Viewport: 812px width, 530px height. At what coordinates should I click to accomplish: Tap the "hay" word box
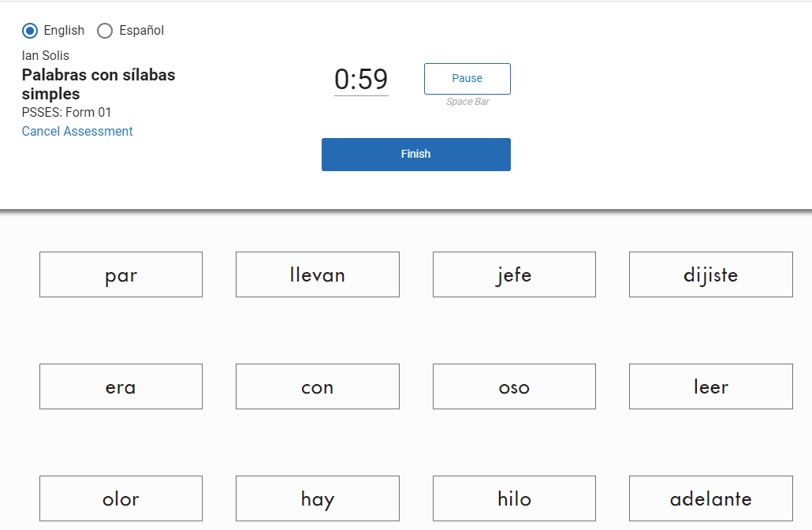pos(317,498)
